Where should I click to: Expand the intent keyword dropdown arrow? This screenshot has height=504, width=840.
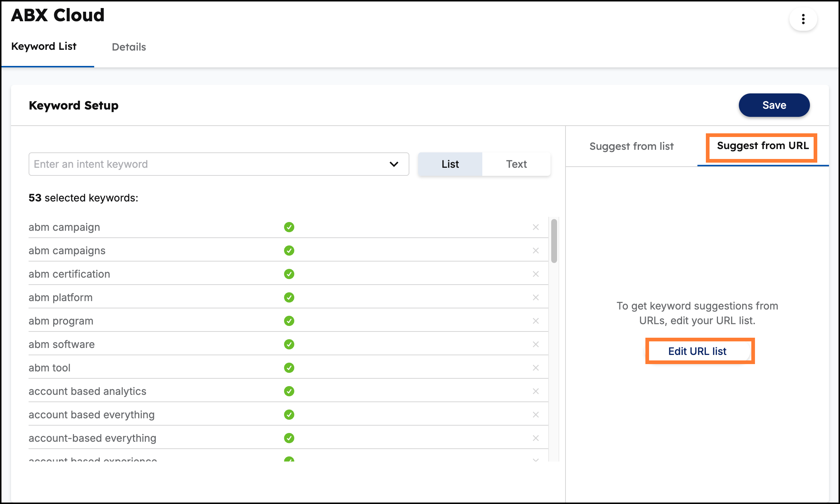(x=394, y=164)
